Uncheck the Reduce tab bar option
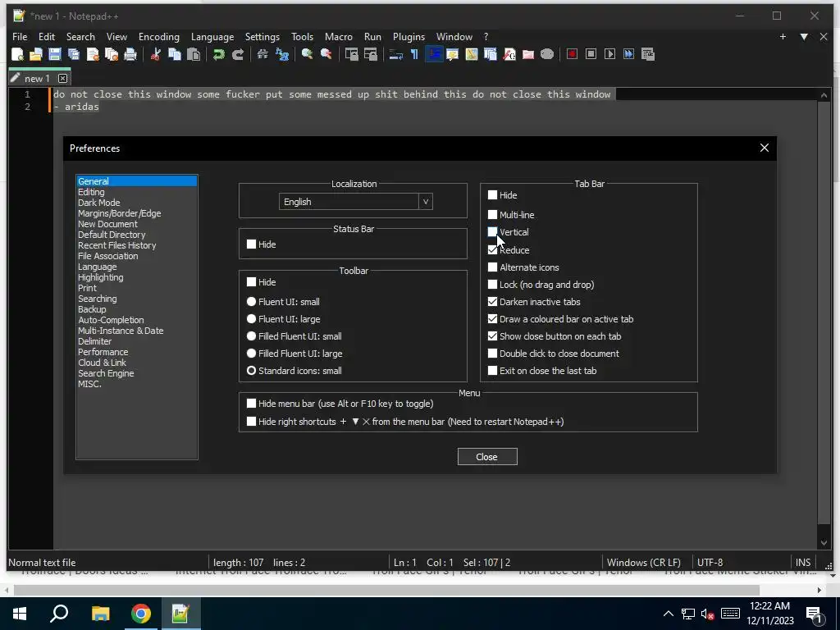The image size is (840, 630). (492, 250)
